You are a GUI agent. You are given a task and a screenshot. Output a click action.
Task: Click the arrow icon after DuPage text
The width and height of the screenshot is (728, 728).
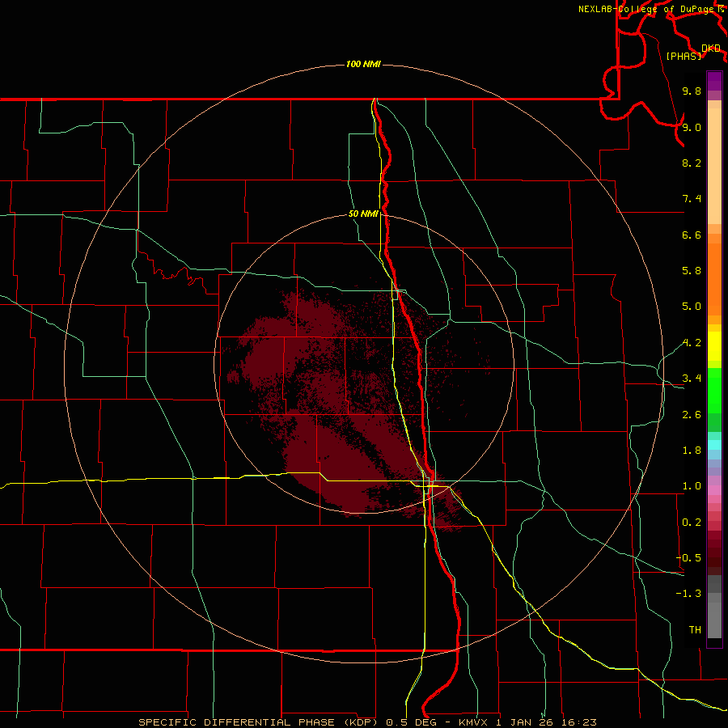(721, 8)
